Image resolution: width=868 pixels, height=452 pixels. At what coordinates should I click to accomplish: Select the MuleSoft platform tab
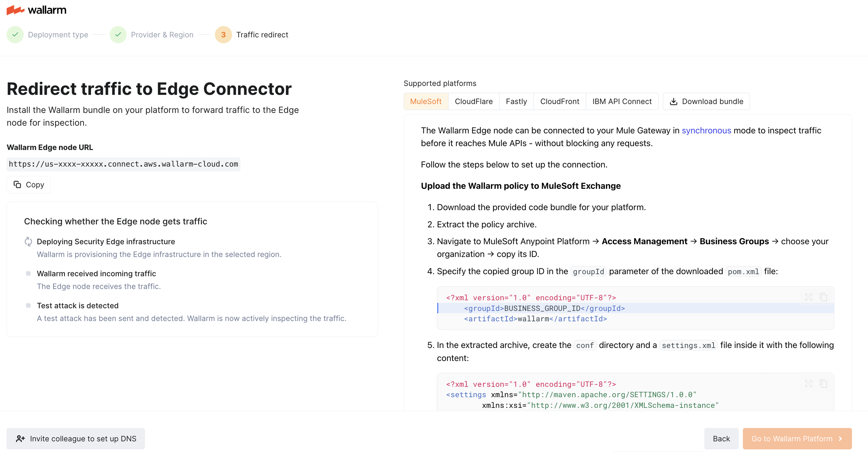pos(426,101)
